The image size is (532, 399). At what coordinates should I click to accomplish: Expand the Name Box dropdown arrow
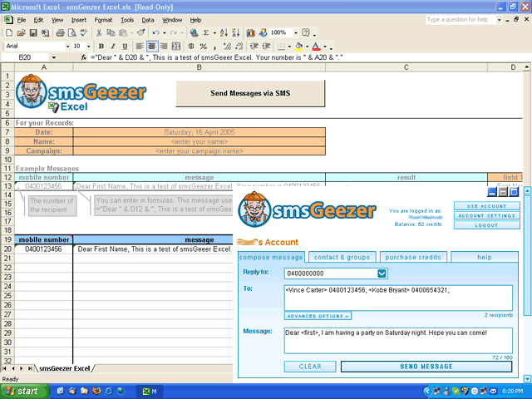[x=53, y=57]
